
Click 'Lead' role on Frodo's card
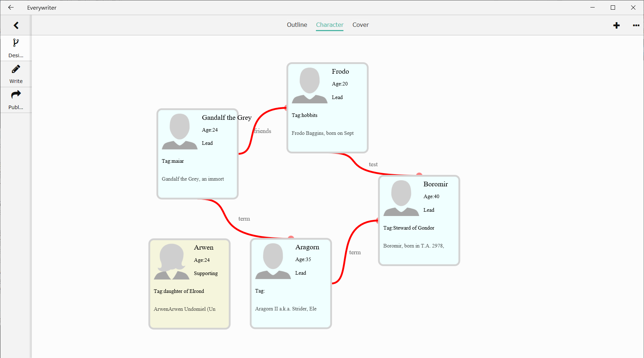click(337, 97)
